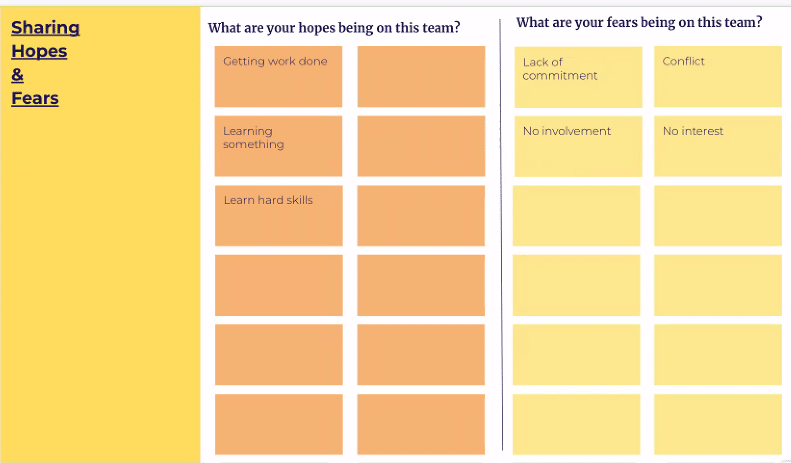Click the underlined word "Fears" in the sidebar title
The height and width of the screenshot is (463, 791).
click(35, 98)
